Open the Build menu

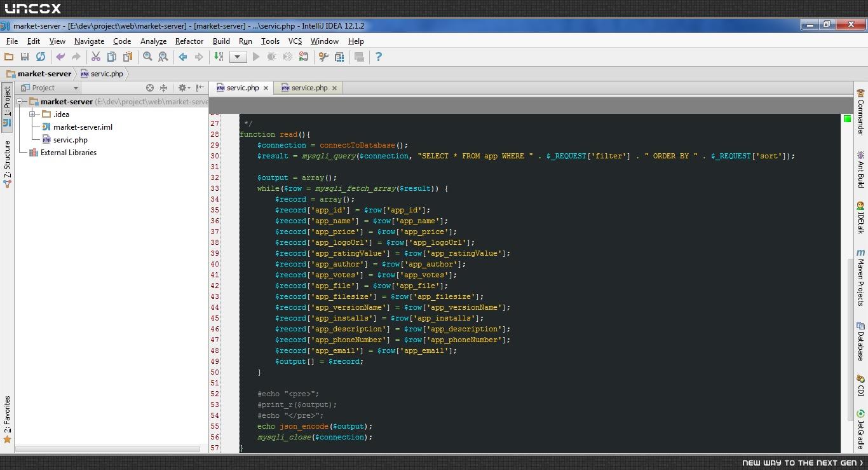pos(221,41)
